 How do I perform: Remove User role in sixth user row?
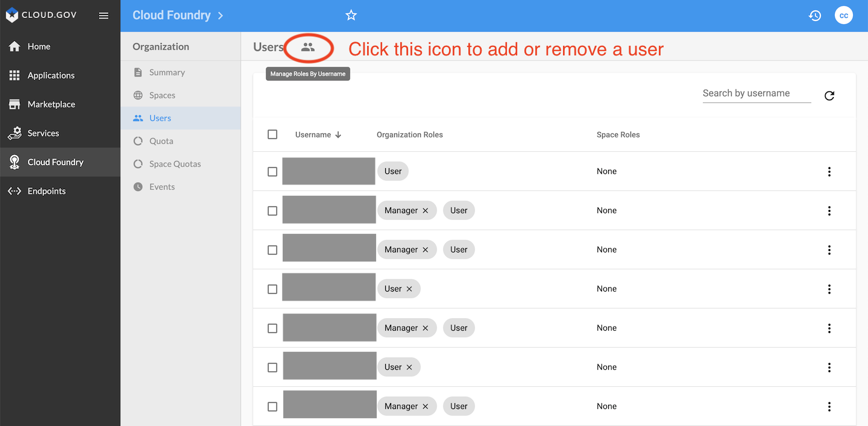pos(409,368)
